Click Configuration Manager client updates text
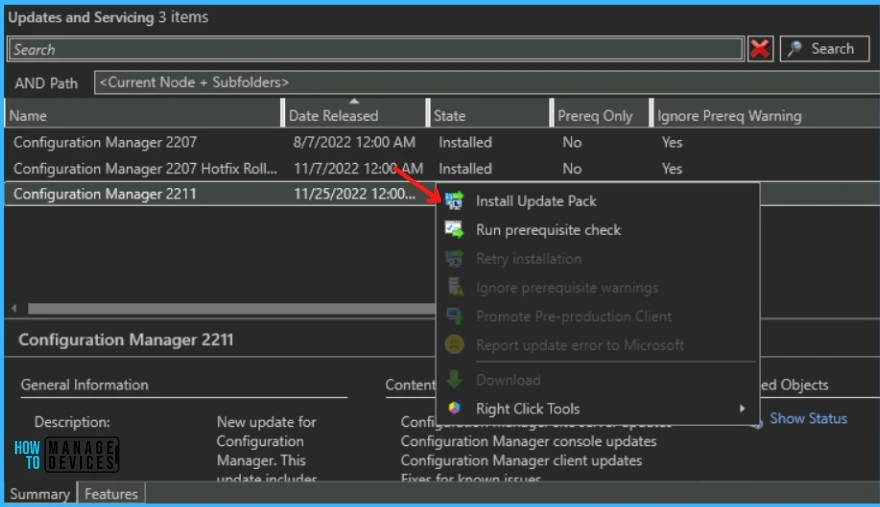Image resolution: width=880 pixels, height=507 pixels. click(x=521, y=460)
